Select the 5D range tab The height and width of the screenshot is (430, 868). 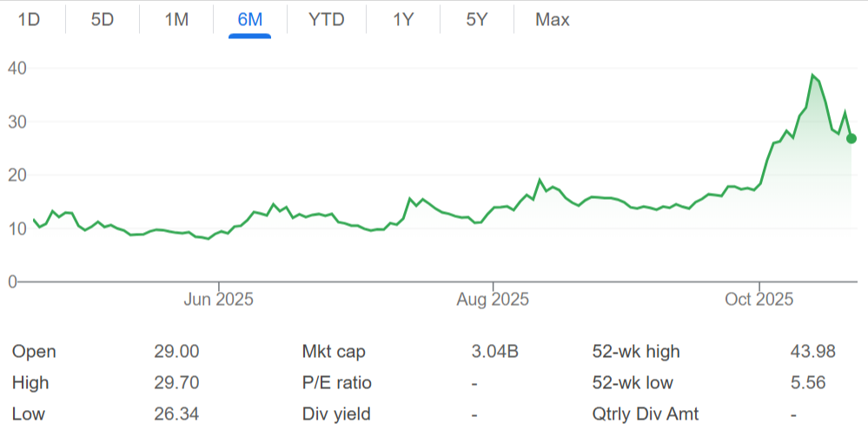tap(103, 19)
